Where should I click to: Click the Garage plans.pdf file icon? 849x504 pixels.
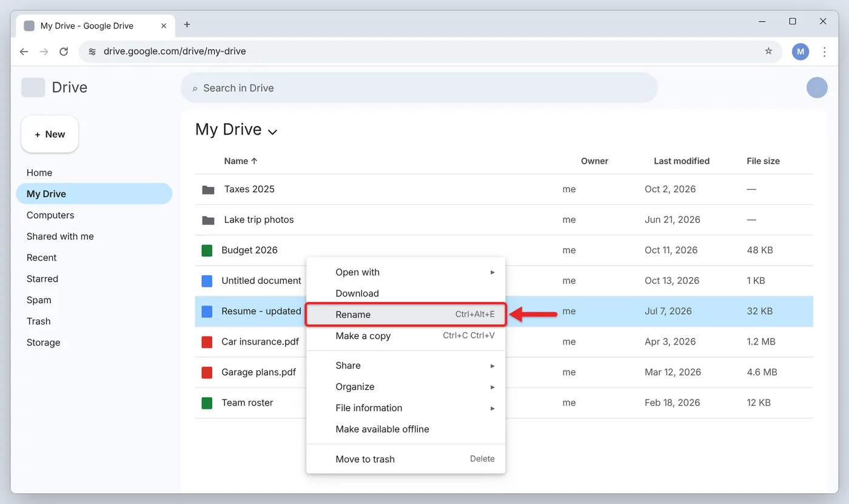click(207, 372)
